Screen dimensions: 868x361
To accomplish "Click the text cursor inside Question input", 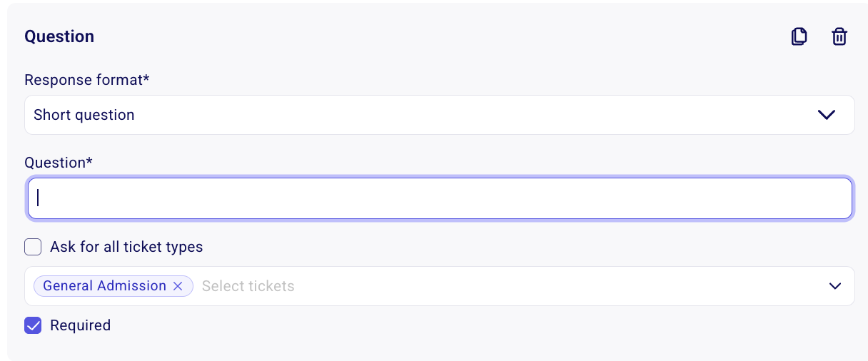I will click(x=38, y=198).
